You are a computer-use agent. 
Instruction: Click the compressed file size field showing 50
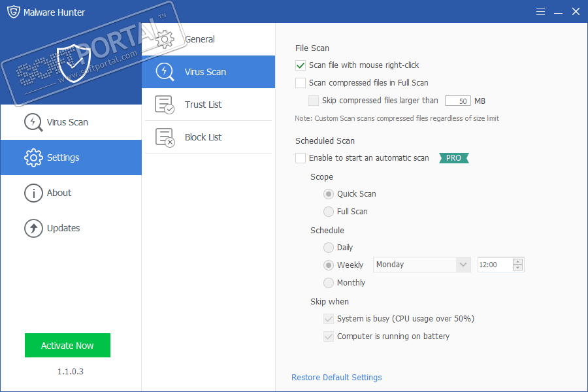click(x=458, y=101)
